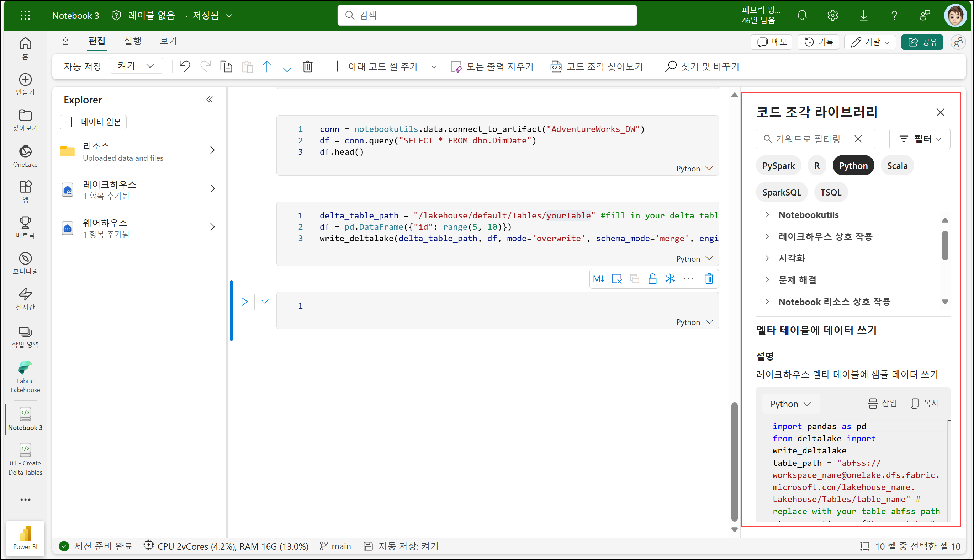
Task: Click the undo icon in the toolbar
Action: 185,66
